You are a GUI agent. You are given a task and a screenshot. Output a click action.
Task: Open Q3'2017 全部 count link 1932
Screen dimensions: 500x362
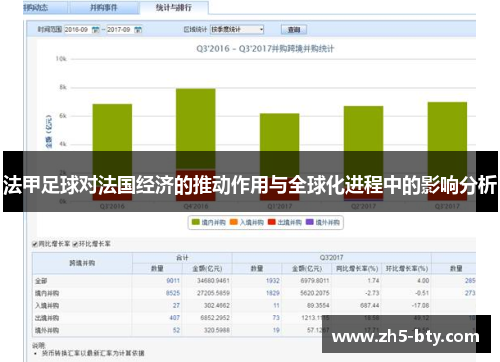pyautogui.click(x=273, y=281)
